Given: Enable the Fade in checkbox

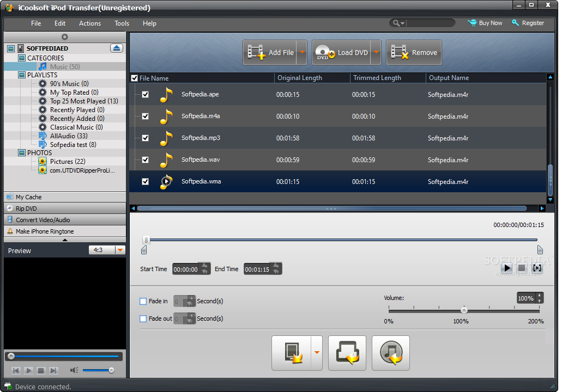Looking at the screenshot, I should point(143,302).
